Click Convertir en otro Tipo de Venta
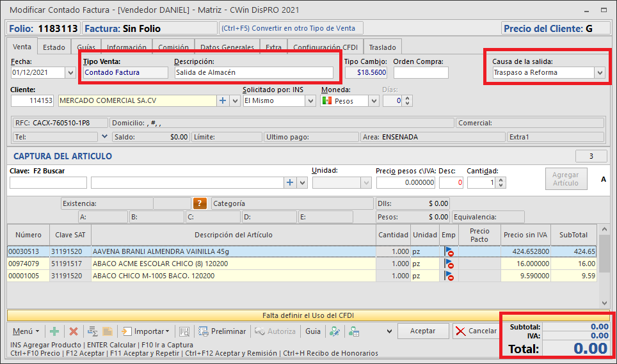The height and width of the screenshot is (364, 617). [291, 28]
